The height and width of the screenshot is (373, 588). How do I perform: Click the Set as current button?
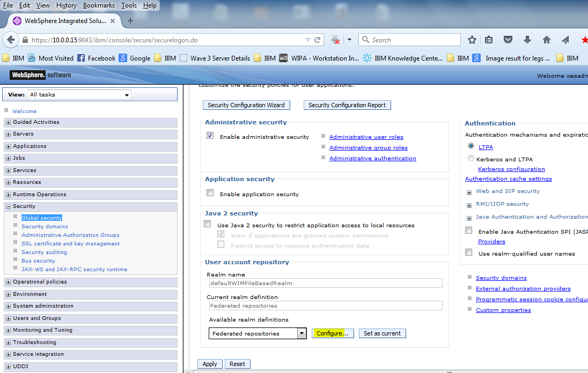(x=382, y=333)
